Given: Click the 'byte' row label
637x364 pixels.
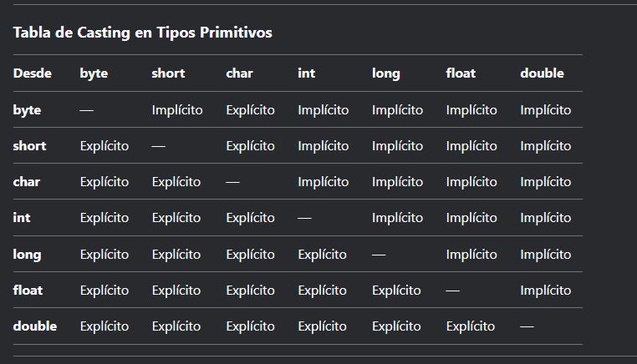Looking at the screenshot, I should (27, 110).
